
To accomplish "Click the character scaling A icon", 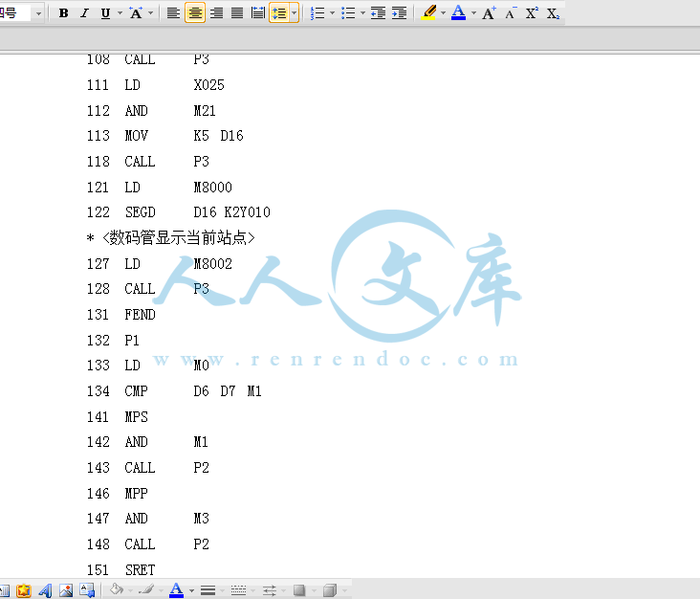I will [x=136, y=13].
